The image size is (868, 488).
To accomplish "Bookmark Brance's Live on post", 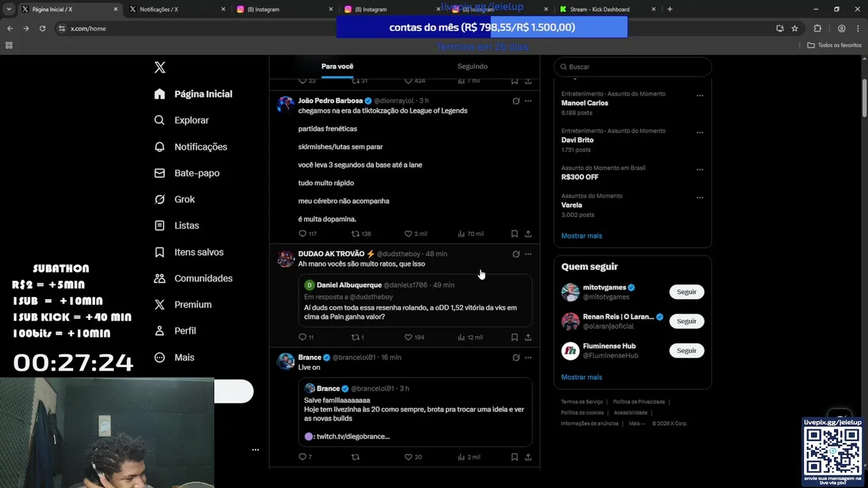I will click(515, 457).
